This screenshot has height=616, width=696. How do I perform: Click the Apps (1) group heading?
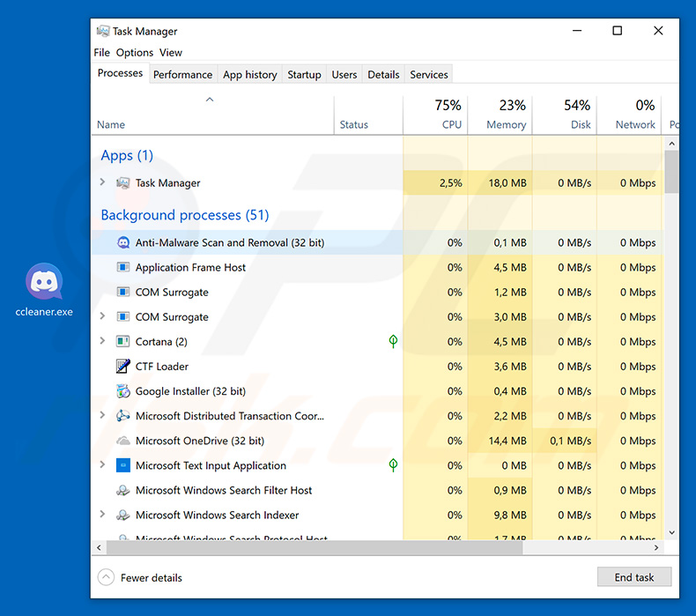pos(127,155)
